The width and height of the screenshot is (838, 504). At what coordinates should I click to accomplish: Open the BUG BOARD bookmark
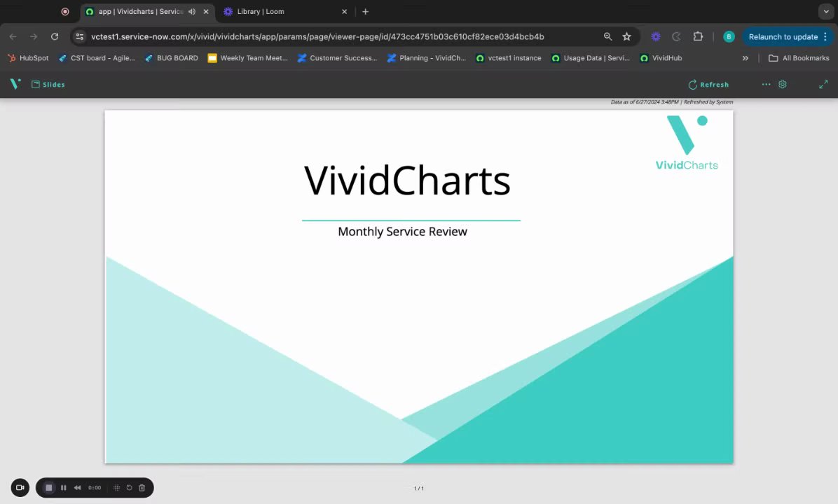[x=172, y=57]
